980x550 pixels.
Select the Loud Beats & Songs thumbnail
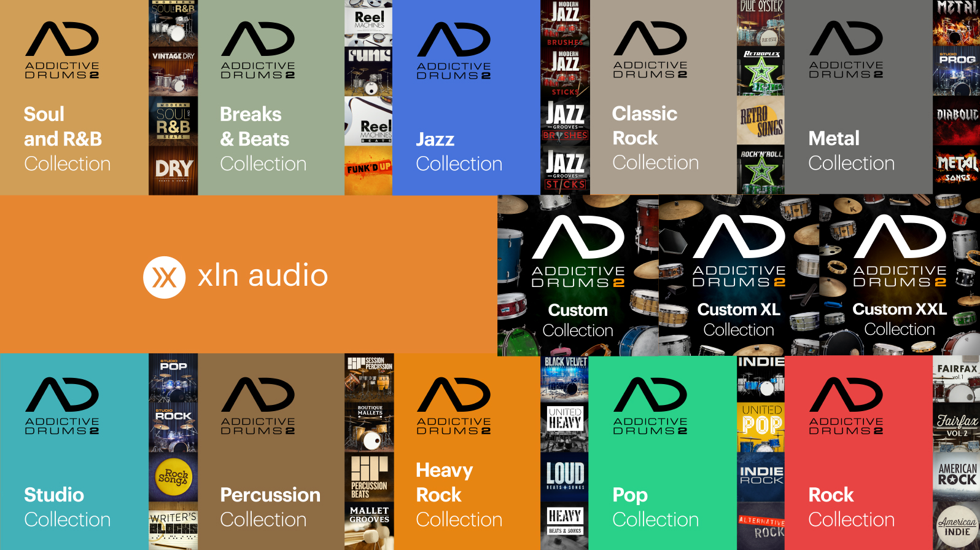pyautogui.click(x=565, y=477)
